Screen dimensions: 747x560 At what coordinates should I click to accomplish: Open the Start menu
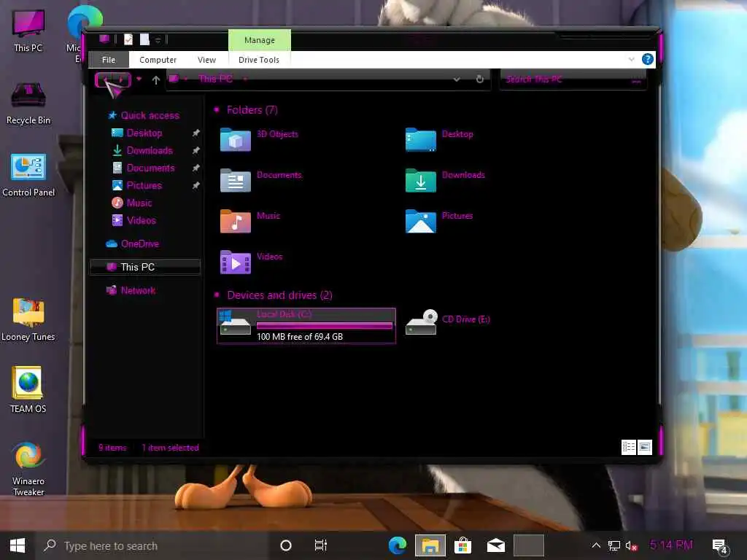coord(18,545)
